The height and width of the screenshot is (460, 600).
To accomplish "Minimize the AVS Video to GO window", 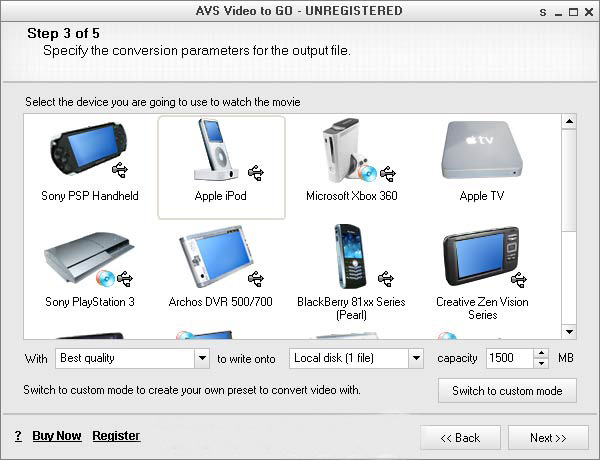I will [559, 13].
